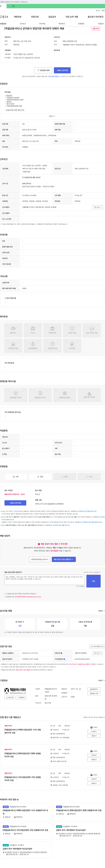The height and width of the screenshot is (868, 105).
Task: Open 개인정보보호법 상세 보기
Action: tap(39, 559)
